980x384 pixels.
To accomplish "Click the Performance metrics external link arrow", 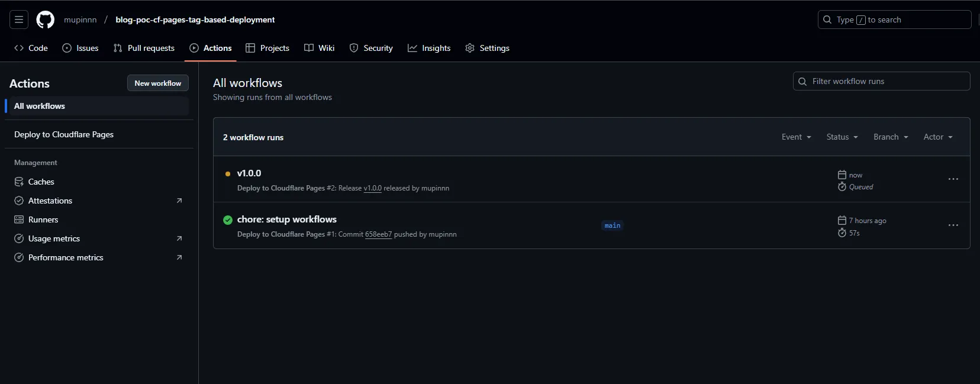I will pyautogui.click(x=179, y=257).
